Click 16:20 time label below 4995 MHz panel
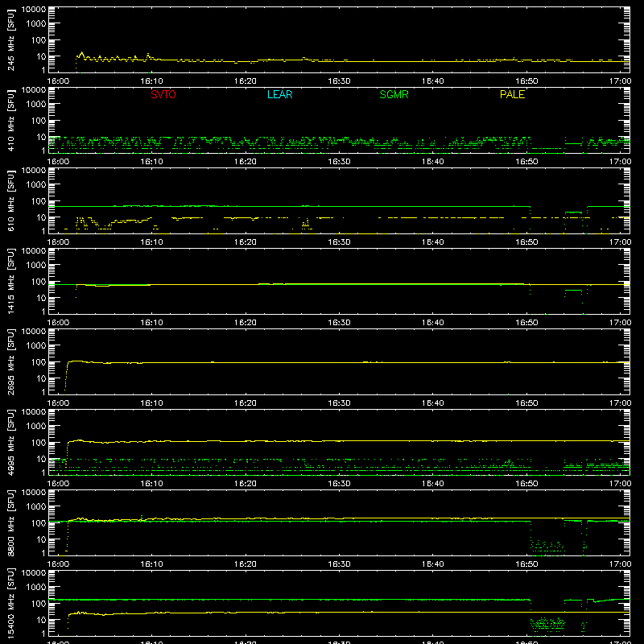Image resolution: width=644 pixels, height=644 pixels. [246, 484]
